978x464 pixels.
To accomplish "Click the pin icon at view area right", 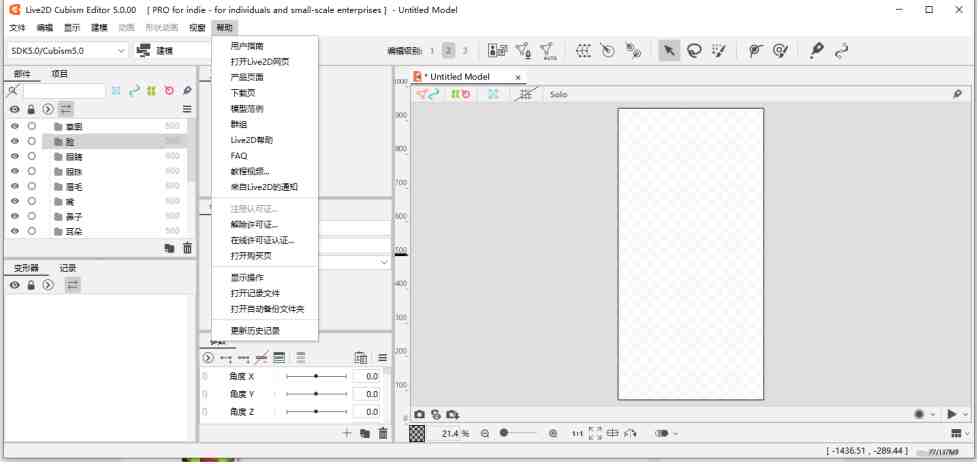I will pos(957,94).
